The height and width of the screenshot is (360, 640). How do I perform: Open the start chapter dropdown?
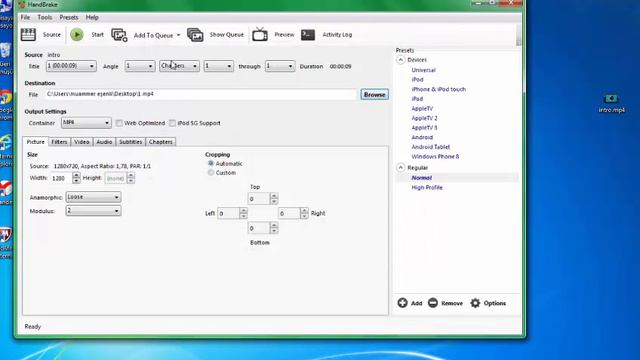pos(219,66)
